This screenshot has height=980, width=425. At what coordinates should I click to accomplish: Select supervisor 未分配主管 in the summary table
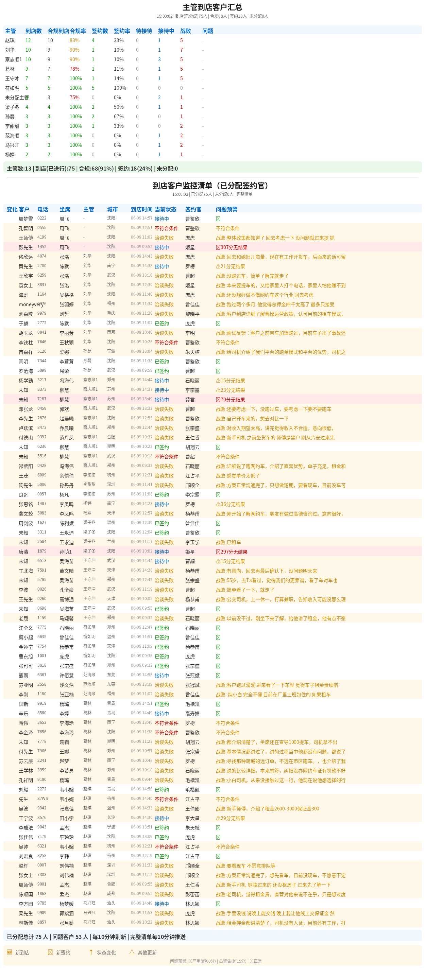(17, 98)
